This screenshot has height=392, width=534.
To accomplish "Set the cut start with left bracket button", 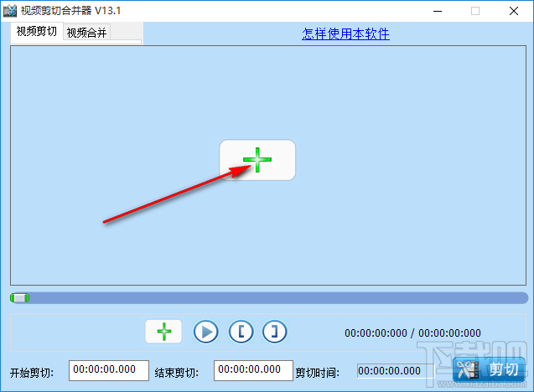I will (241, 332).
